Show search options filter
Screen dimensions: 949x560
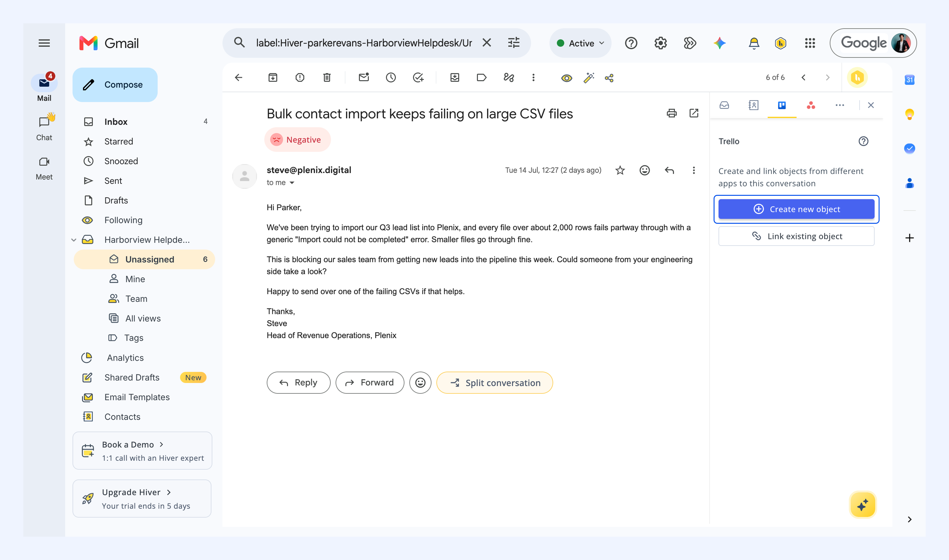[514, 43]
